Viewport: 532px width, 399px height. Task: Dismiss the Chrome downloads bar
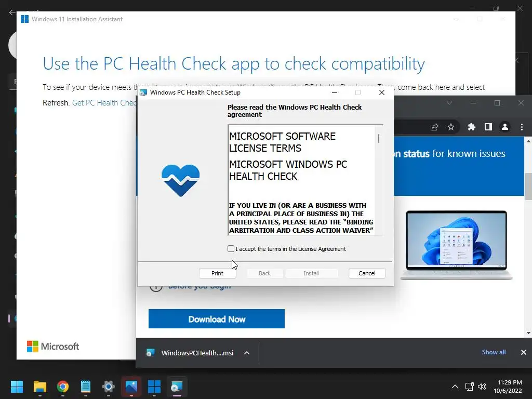[524, 352]
